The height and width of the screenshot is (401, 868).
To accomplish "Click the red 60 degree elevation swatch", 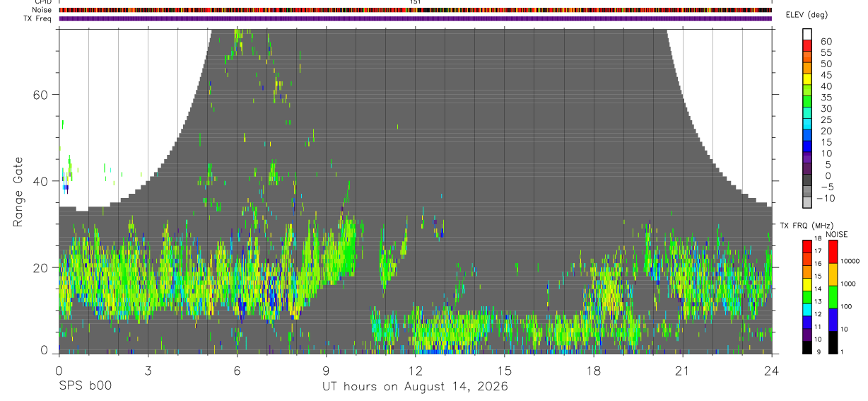I will (x=807, y=46).
